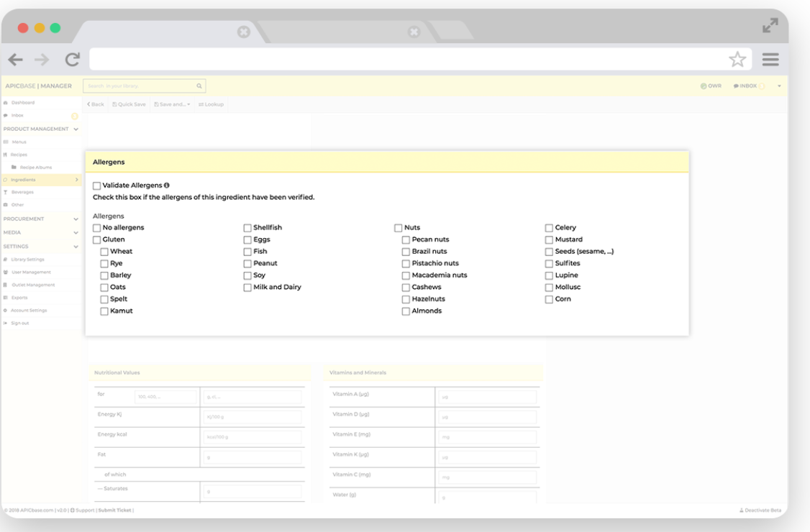The width and height of the screenshot is (810, 532).
Task: Tick the Validate Allergens checkbox
Action: (x=96, y=185)
